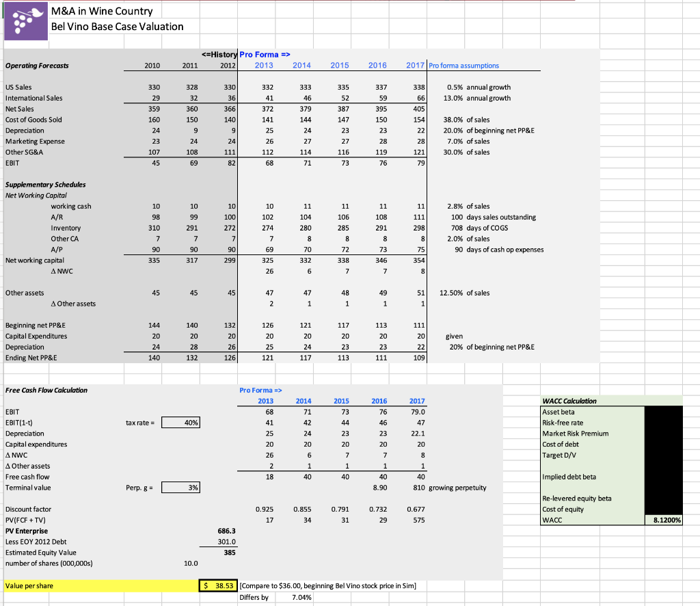700x606 pixels.
Task: Click the 'US Sales' row label
Action: 18,87
